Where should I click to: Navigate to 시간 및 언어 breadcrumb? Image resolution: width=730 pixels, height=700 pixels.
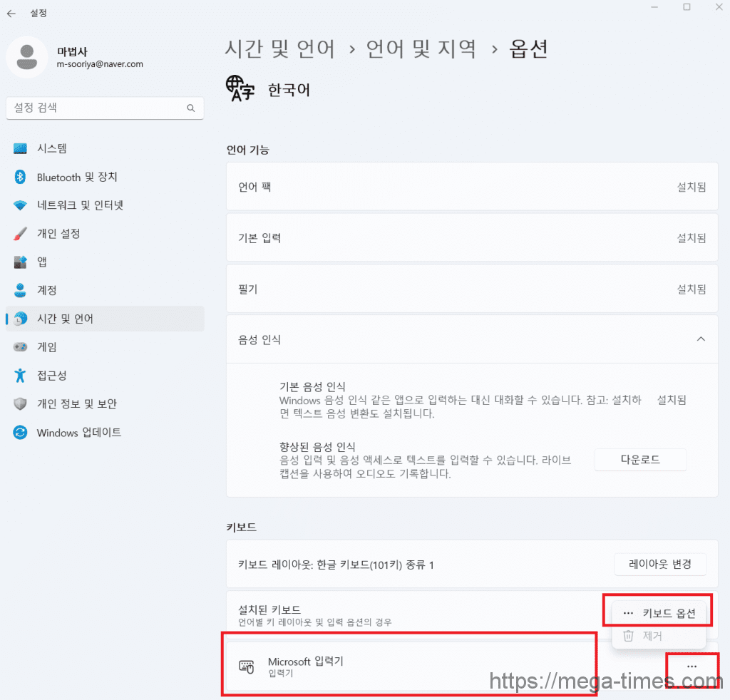coord(279,48)
